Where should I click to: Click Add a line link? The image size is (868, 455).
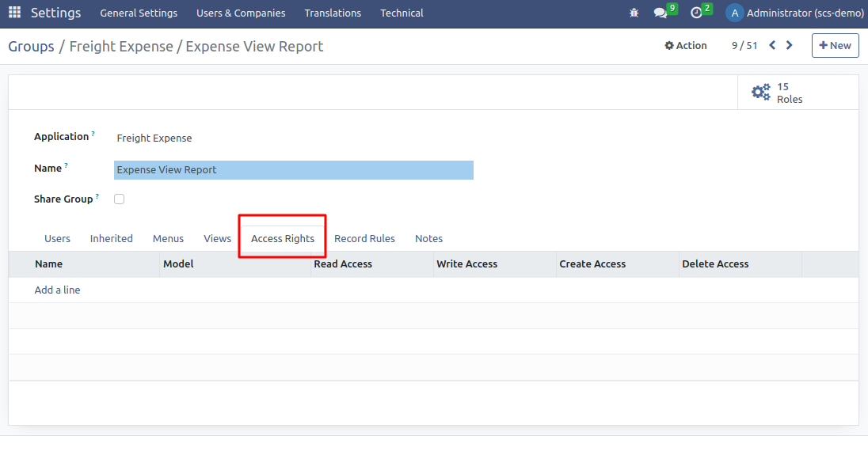[x=57, y=290]
